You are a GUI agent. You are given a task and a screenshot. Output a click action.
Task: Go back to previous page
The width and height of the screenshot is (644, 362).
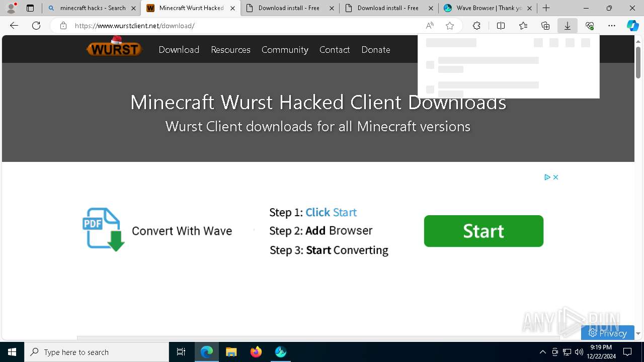click(x=14, y=26)
